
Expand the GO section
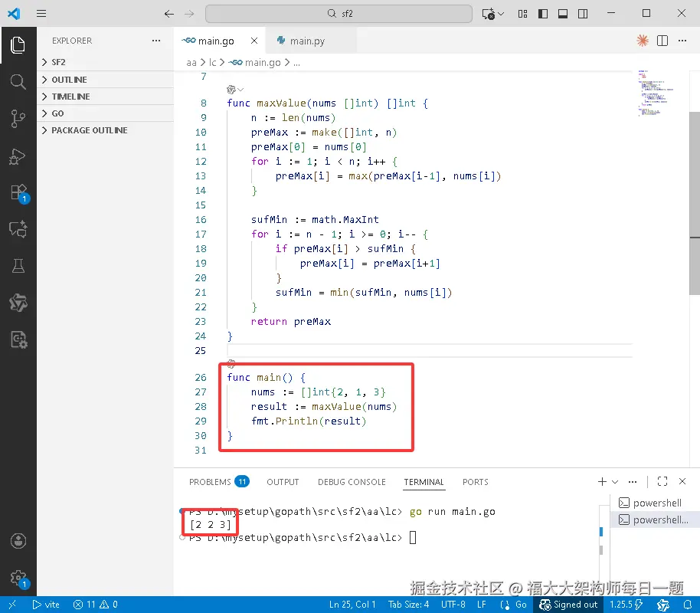click(x=106, y=113)
